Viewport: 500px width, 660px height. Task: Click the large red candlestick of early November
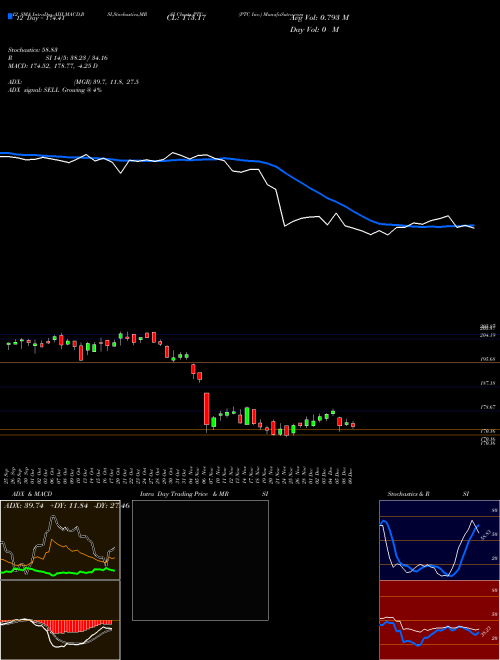[x=207, y=408]
